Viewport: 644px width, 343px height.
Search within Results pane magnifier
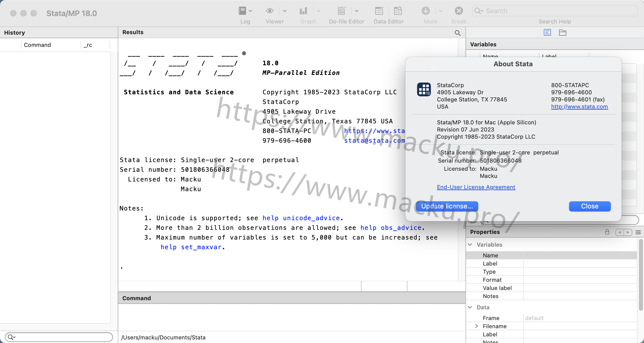pyautogui.click(x=458, y=33)
